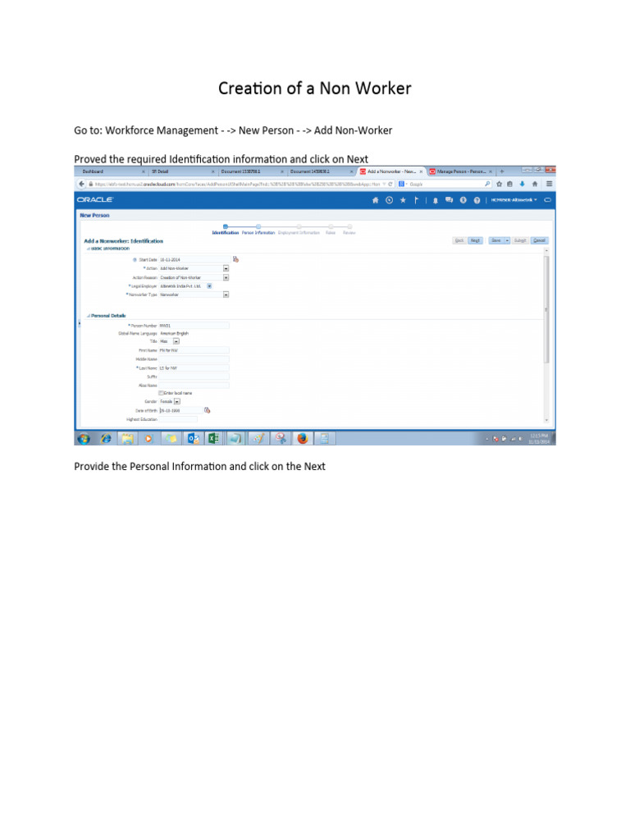Screen dimensions: 630x840
Task: Open media player taskbar icon
Action: [x=148, y=439]
